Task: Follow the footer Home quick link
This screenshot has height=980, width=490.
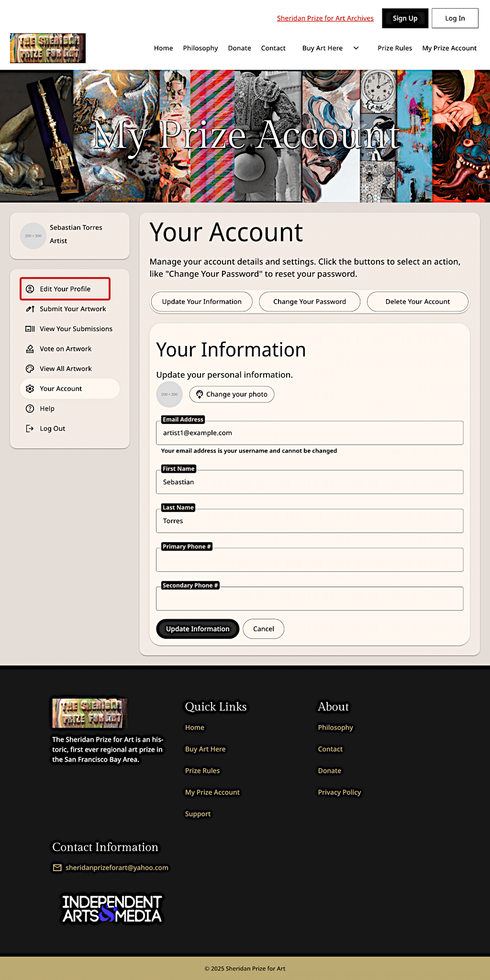Action: tap(195, 727)
